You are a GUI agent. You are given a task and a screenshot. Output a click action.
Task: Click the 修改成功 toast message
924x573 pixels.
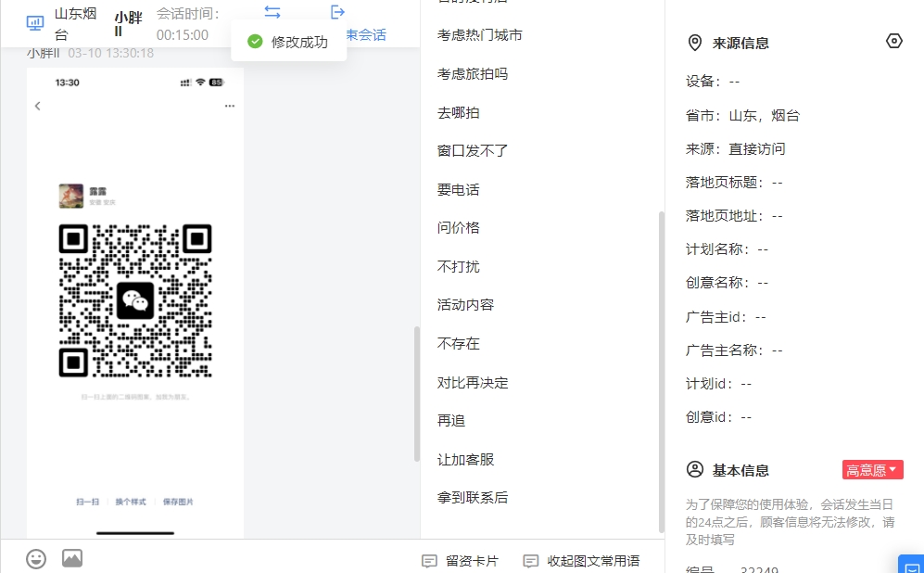coord(289,42)
